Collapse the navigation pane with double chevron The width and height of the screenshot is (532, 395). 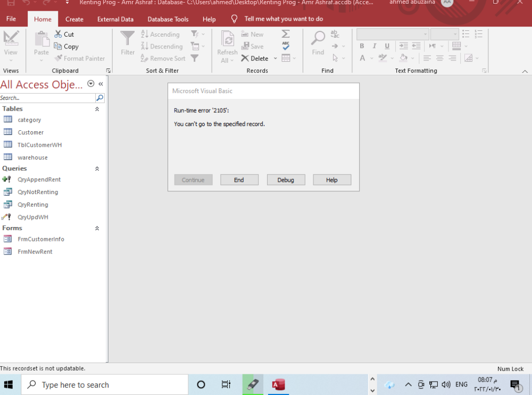tap(101, 84)
